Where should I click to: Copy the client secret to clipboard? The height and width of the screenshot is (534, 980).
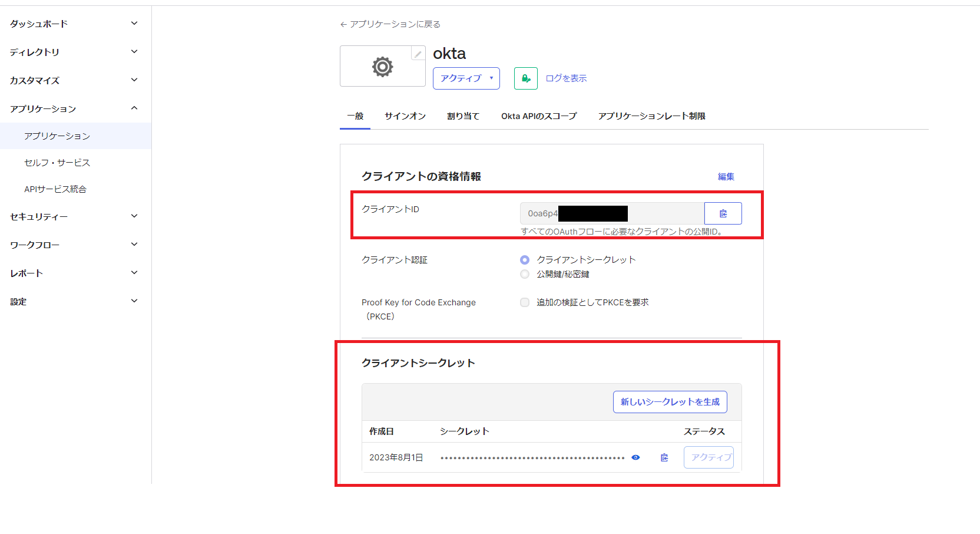pos(664,457)
